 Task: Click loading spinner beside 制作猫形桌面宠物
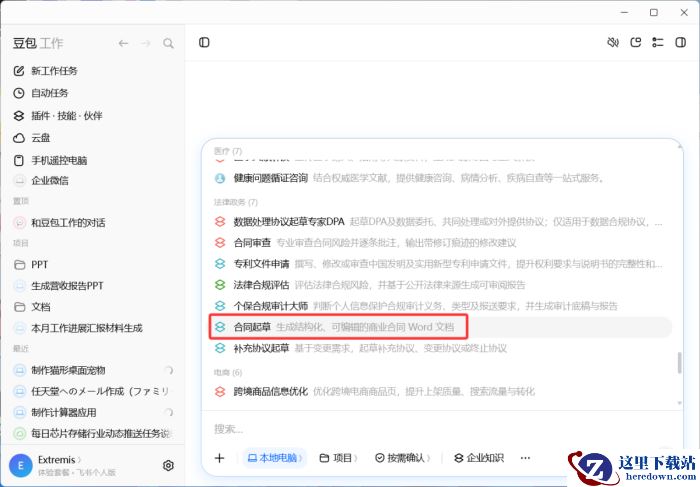(x=169, y=370)
